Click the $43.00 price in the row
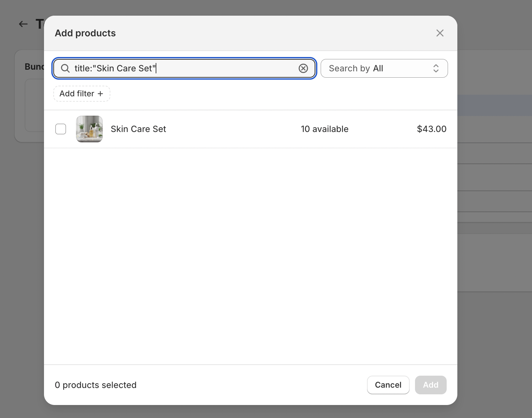Image resolution: width=532 pixels, height=418 pixels. 431,129
